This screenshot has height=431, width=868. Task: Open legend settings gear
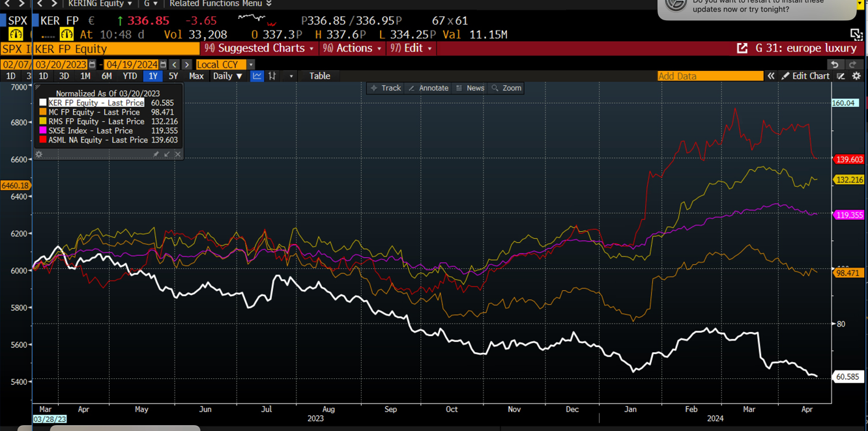39,154
